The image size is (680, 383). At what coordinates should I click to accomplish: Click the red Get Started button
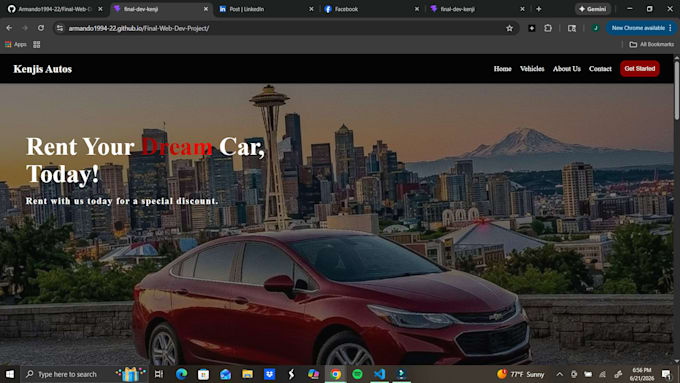(640, 69)
